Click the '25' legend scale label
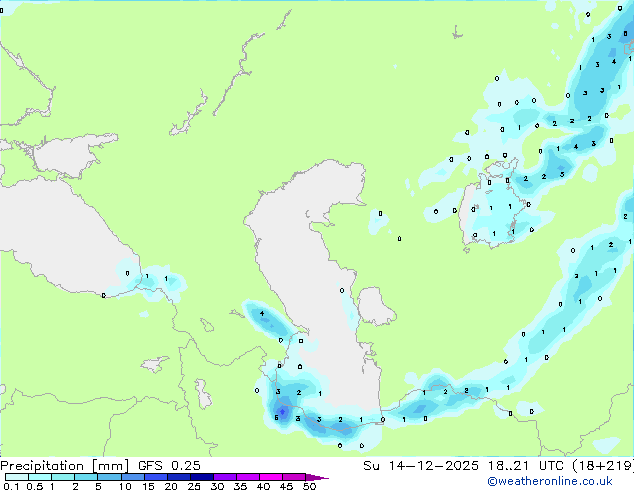 click(x=194, y=486)
